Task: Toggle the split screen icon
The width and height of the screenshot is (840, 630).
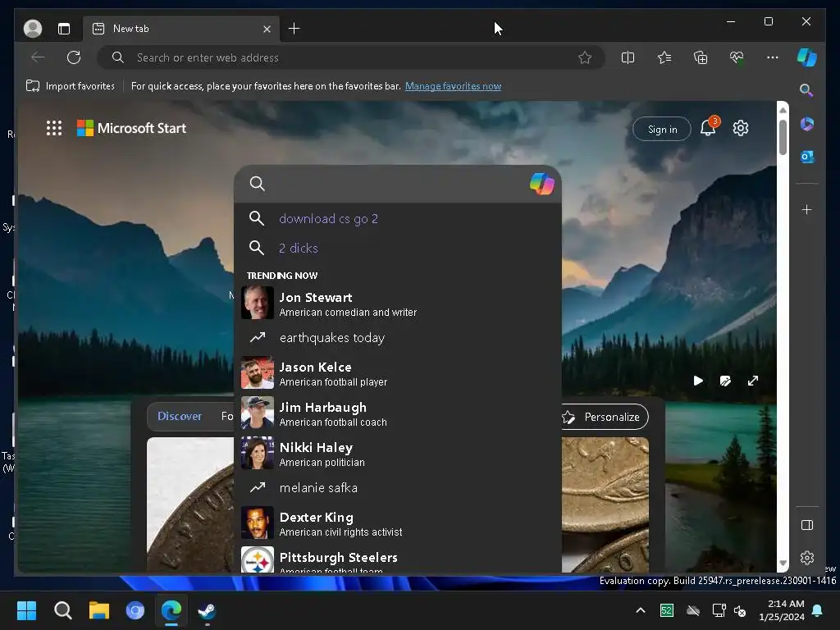Action: point(628,57)
